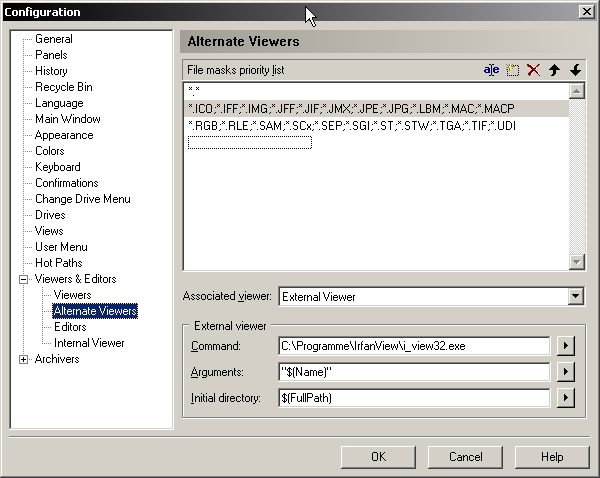Select the *.ICO;*.IFF mask row

tap(377, 109)
